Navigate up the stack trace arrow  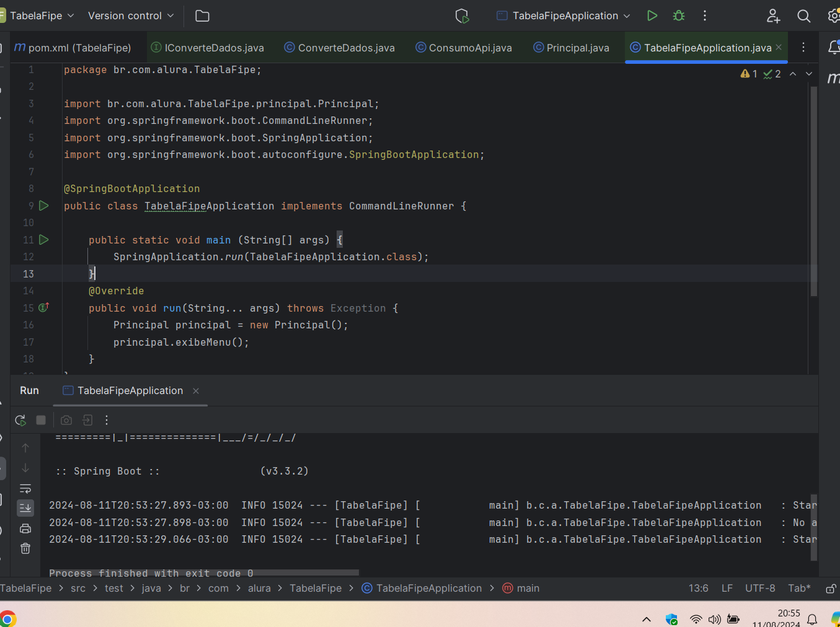25,448
